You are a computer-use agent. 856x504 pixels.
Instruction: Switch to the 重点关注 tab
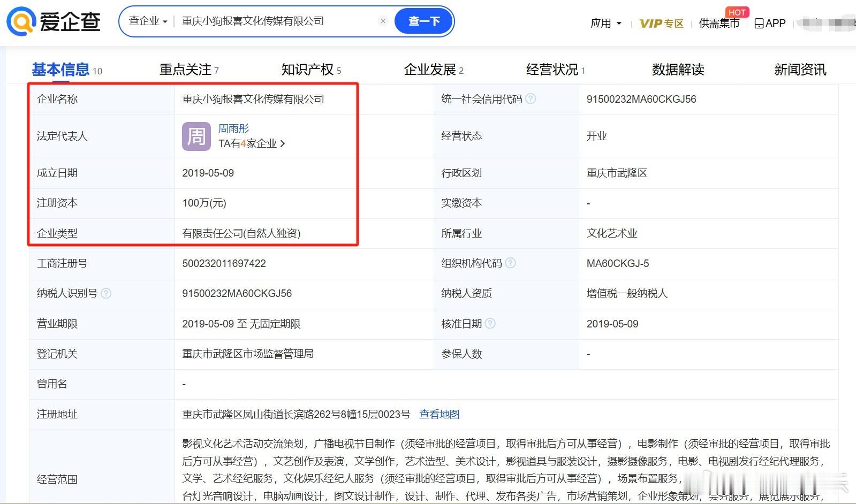pos(189,70)
